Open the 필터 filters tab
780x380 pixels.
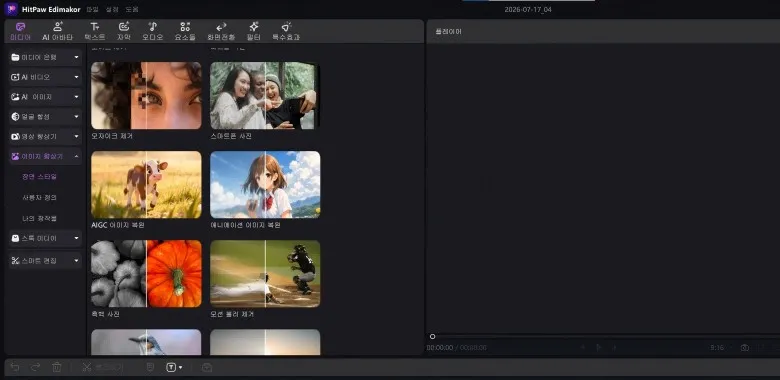[x=254, y=31]
